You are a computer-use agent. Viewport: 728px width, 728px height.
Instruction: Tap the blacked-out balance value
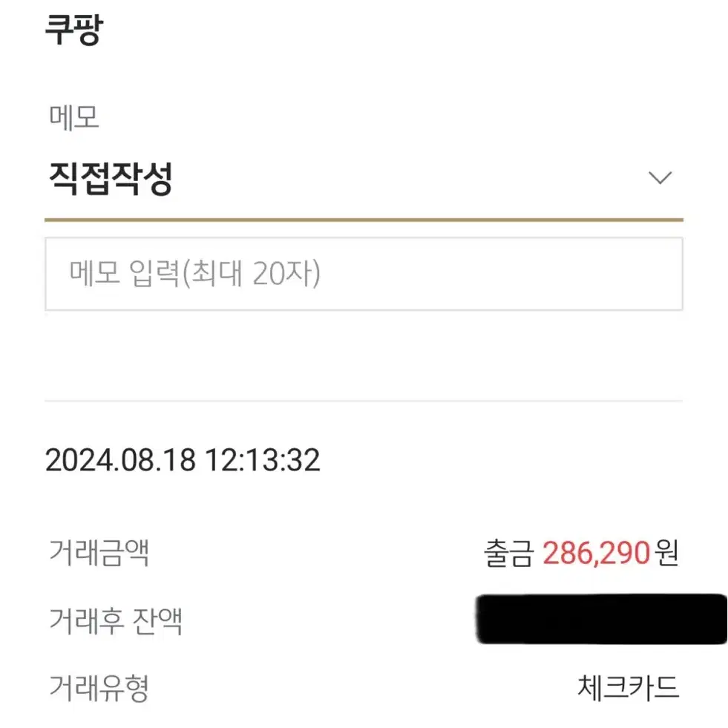pos(601,619)
